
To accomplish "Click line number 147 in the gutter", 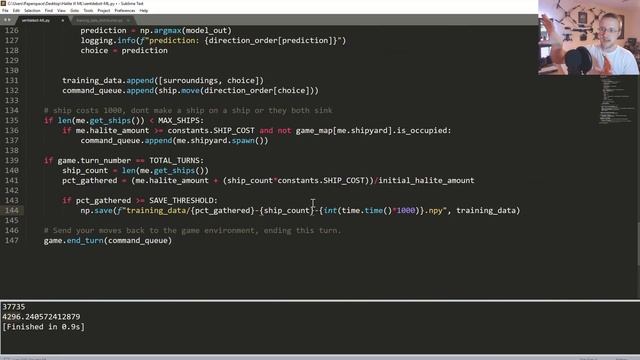I will click(11, 240).
